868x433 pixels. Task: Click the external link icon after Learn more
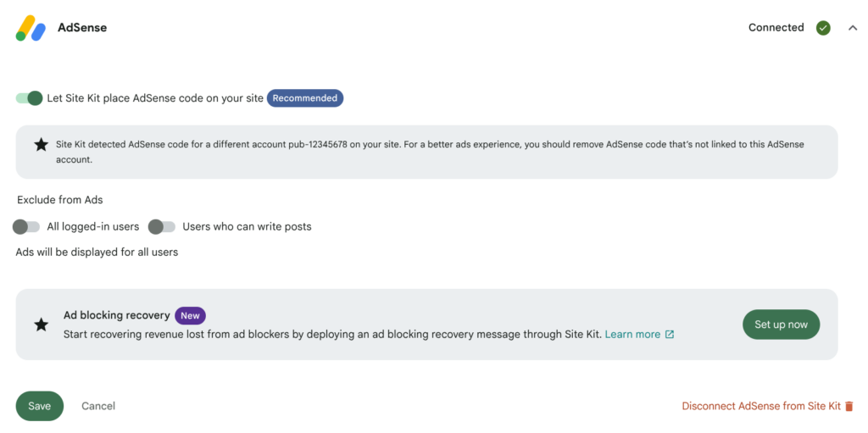(670, 335)
